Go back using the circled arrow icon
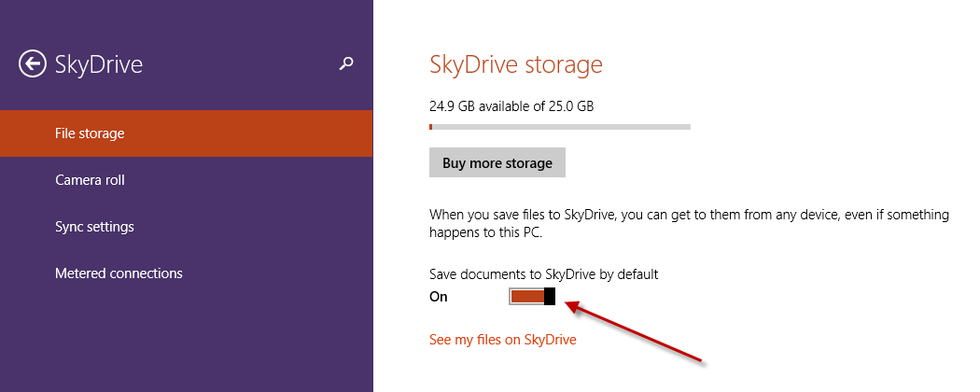This screenshot has width=980, height=392. [33, 63]
